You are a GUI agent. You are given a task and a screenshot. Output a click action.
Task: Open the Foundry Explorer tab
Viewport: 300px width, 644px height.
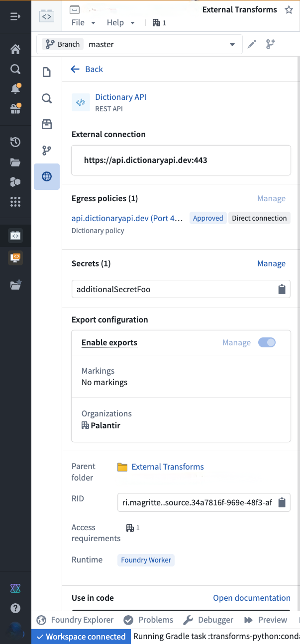pyautogui.click(x=76, y=620)
